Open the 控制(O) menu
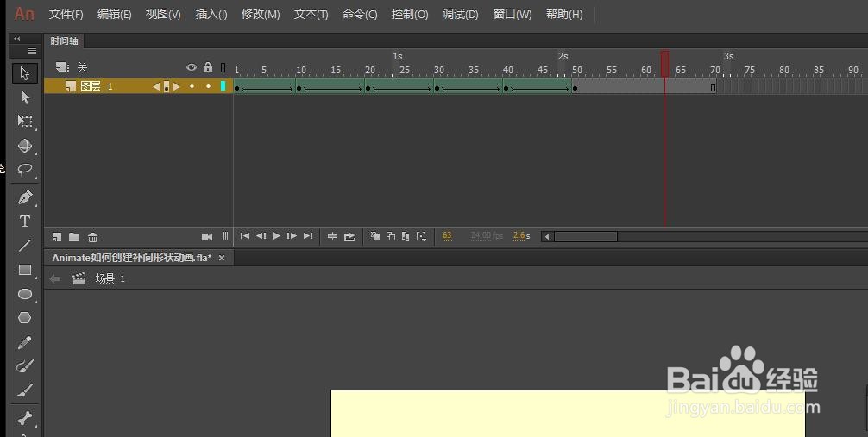The height and width of the screenshot is (437, 868). 410,15
